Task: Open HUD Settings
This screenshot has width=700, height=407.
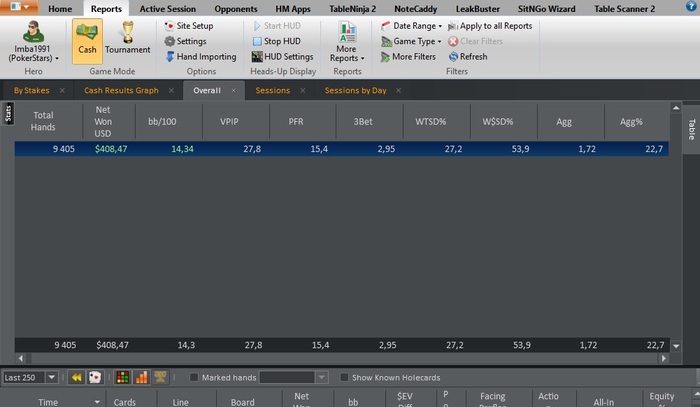Action: point(283,57)
